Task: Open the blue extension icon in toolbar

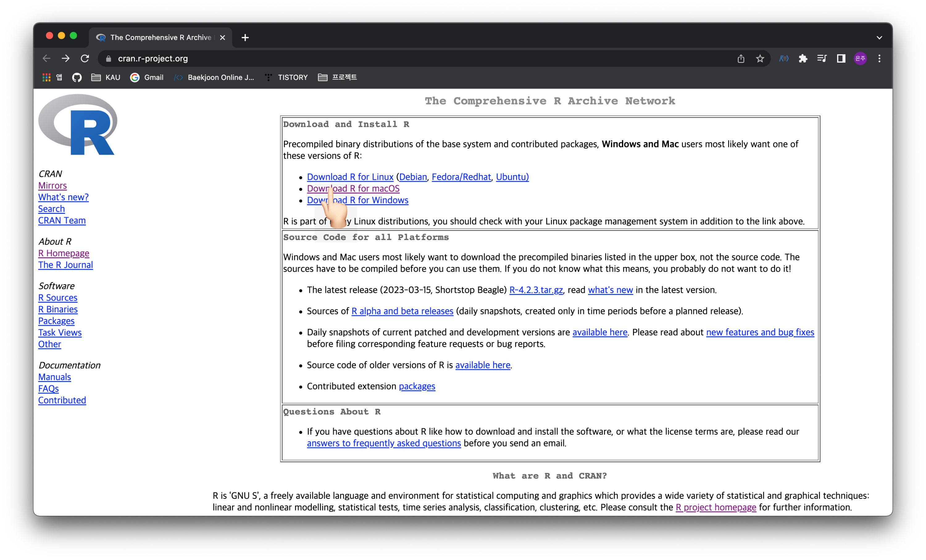Action: click(x=784, y=59)
